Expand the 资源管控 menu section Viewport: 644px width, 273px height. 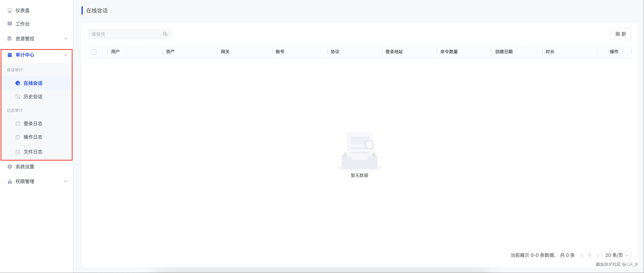click(x=65, y=39)
